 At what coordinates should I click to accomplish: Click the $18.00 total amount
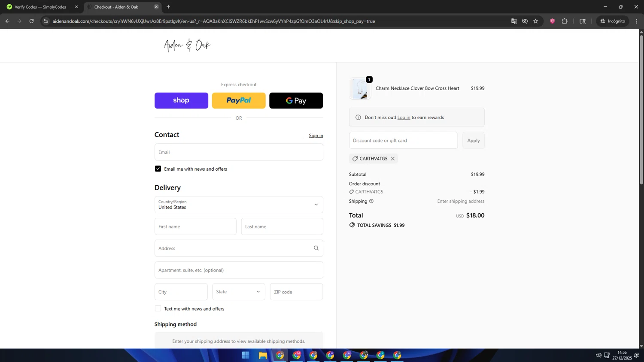coord(475,215)
